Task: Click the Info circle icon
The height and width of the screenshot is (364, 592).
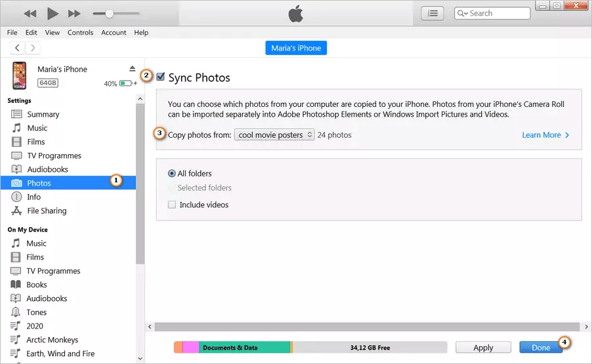Action: pyautogui.click(x=16, y=197)
